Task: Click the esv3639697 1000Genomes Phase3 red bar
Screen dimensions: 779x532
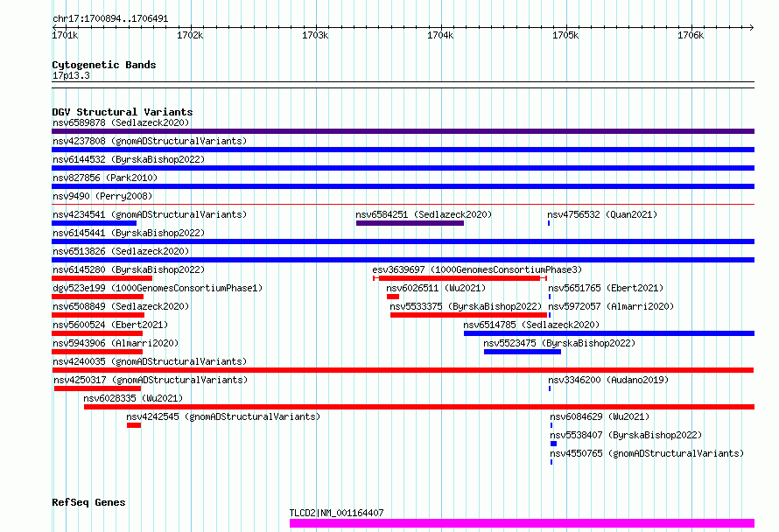Action: coord(460,278)
